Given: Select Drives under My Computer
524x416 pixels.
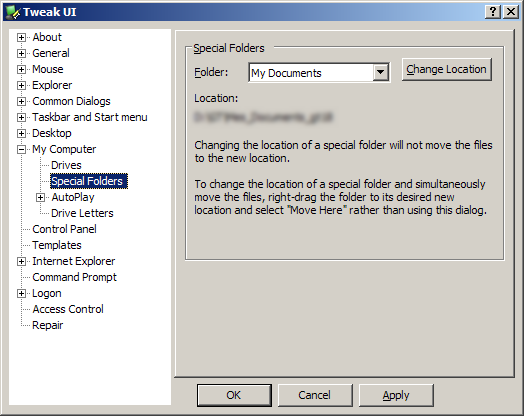Looking at the screenshot, I should point(66,165).
